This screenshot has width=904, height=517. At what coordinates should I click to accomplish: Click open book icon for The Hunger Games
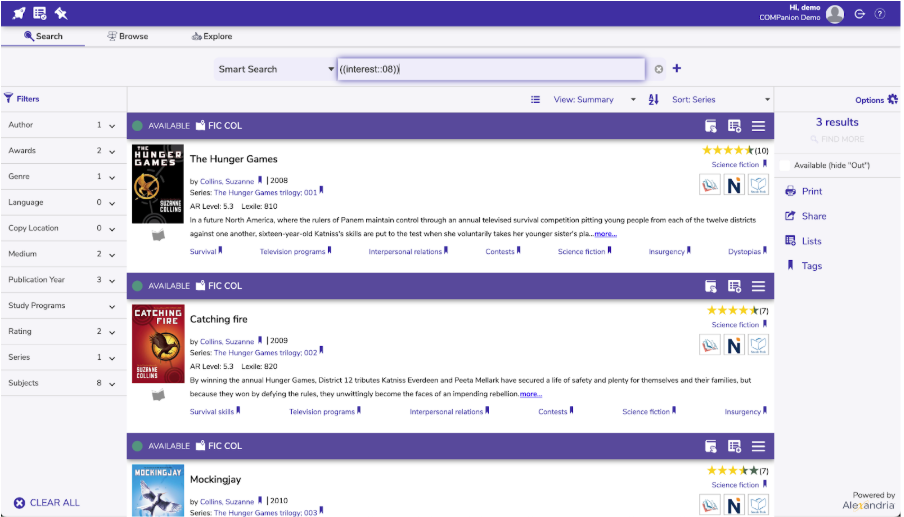click(758, 185)
